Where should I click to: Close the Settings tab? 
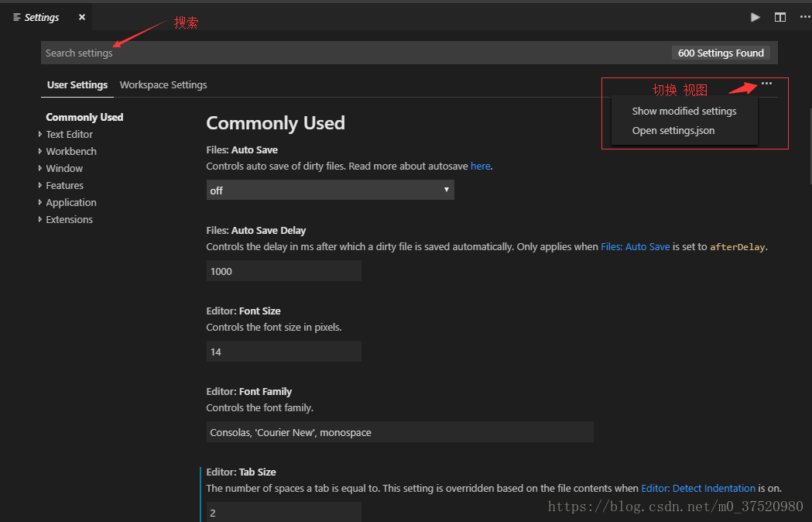[82, 17]
